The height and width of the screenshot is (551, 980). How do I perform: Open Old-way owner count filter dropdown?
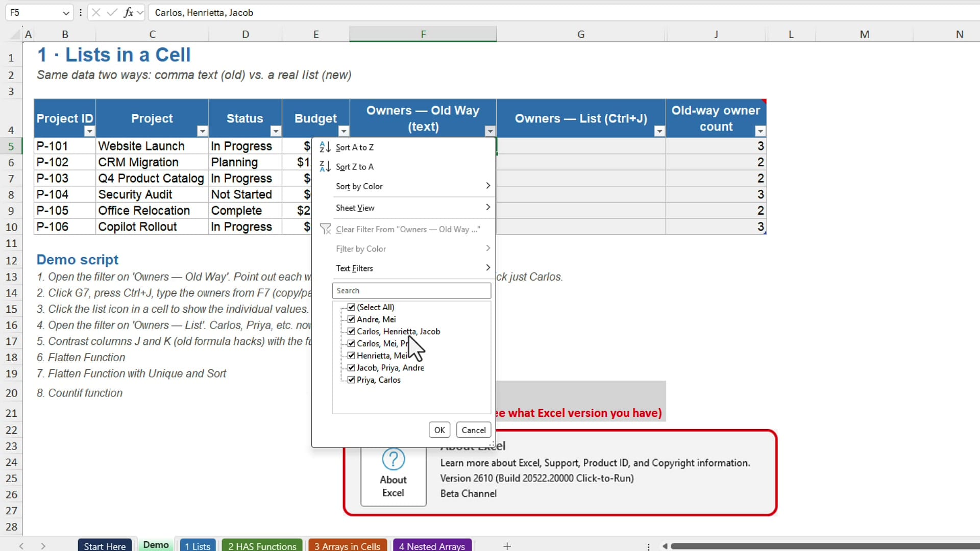pos(760,131)
